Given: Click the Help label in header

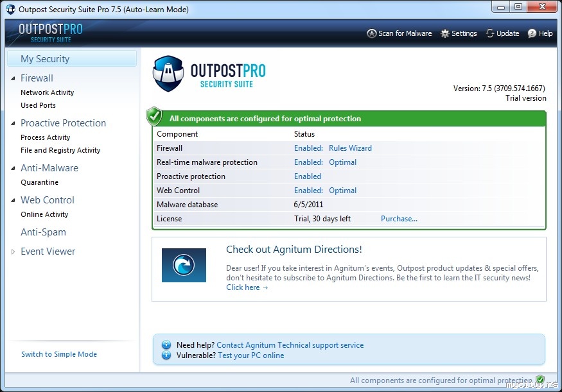Looking at the screenshot, I should 546,33.
